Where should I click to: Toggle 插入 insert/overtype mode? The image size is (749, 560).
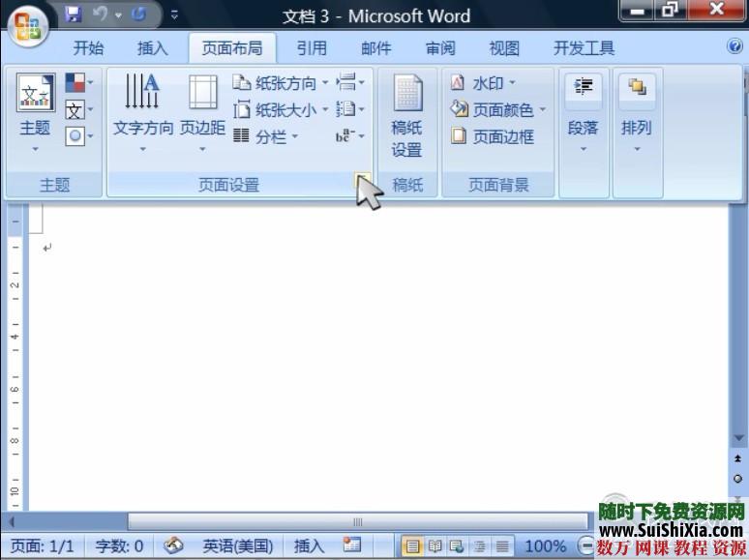point(309,545)
